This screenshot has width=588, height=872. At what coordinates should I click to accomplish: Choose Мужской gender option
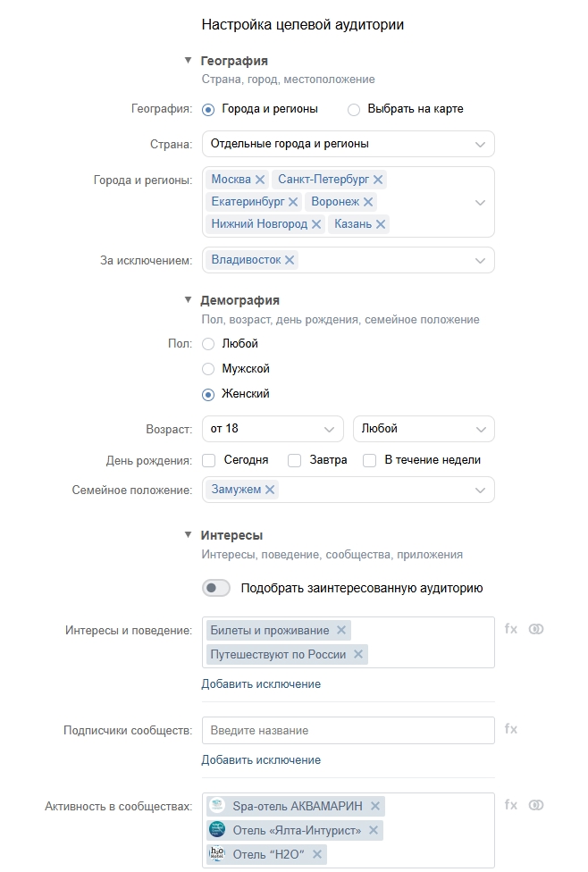[208, 369]
